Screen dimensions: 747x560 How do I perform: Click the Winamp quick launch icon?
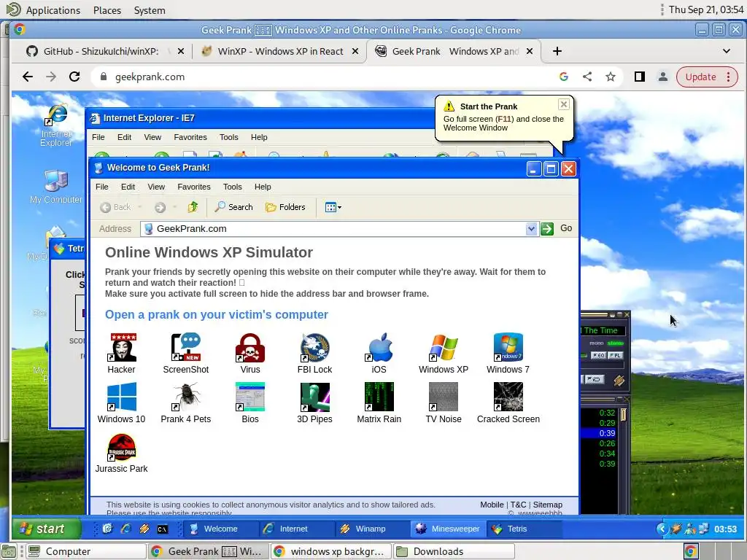pyautogui.click(x=144, y=529)
